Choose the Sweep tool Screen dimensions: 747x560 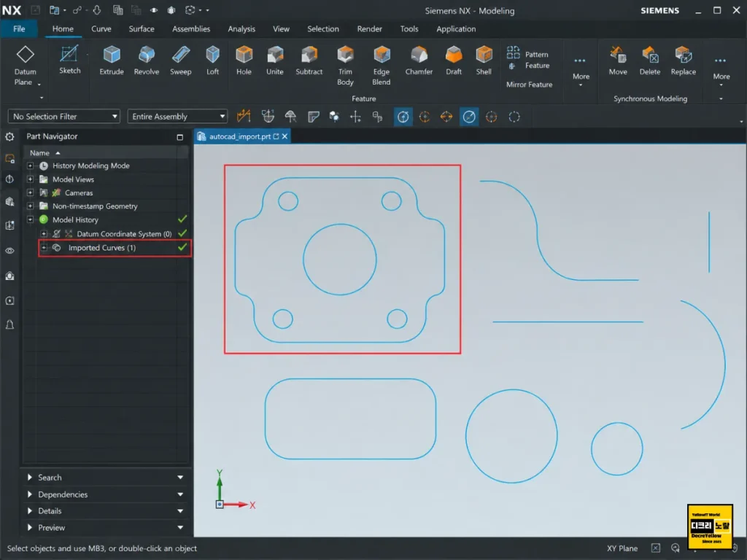(181, 61)
